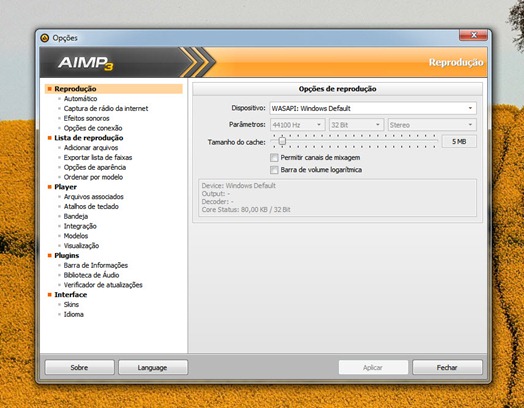524x408 pixels.
Task: Open the Dispositivo WASAPI dropdown
Action: 373,108
